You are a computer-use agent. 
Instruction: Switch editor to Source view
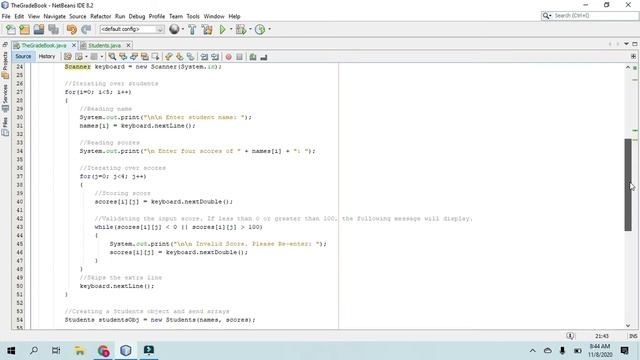click(x=23, y=56)
